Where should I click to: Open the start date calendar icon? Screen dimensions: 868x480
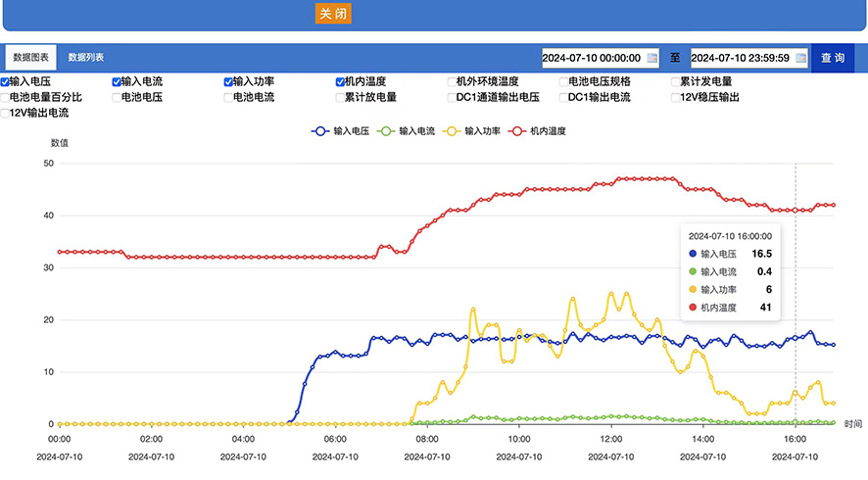click(x=652, y=58)
